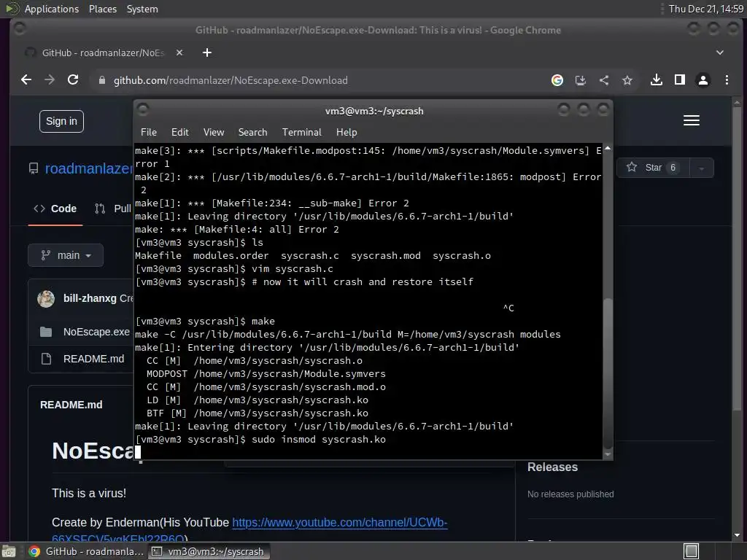Click the Releases heading
This screenshot has width=747, height=560.
553,467
